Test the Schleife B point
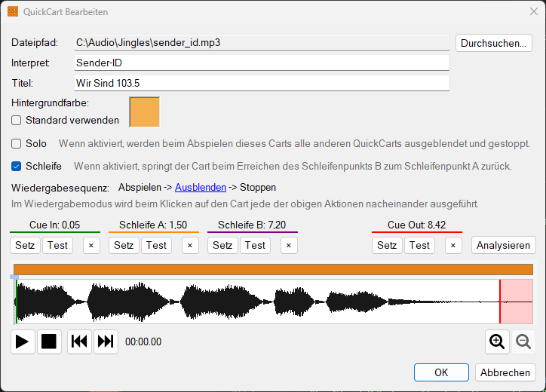 click(x=255, y=246)
